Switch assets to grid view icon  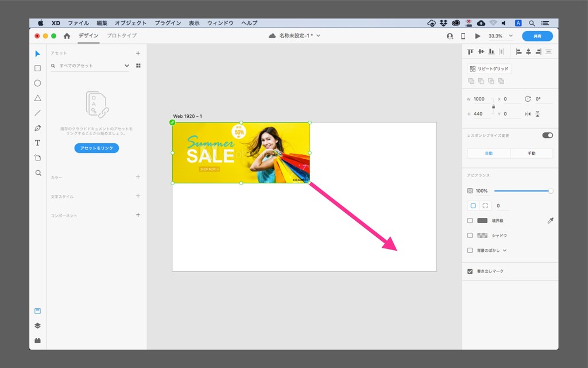[138, 66]
